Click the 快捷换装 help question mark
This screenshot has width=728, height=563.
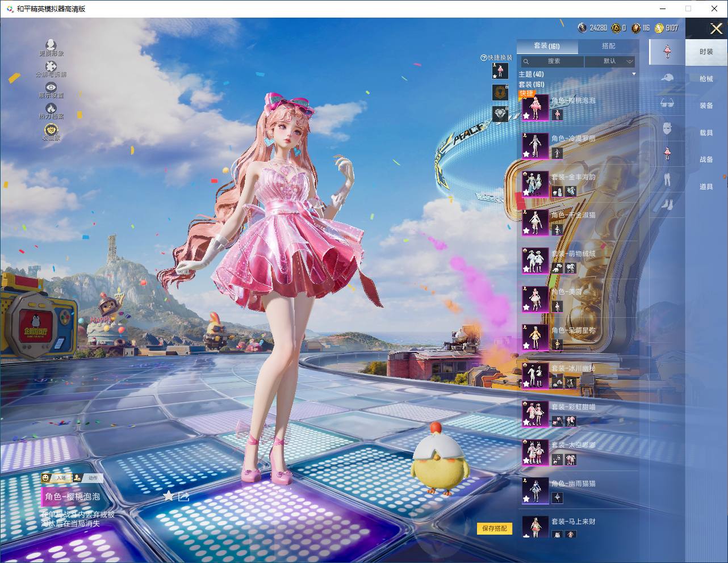(484, 58)
